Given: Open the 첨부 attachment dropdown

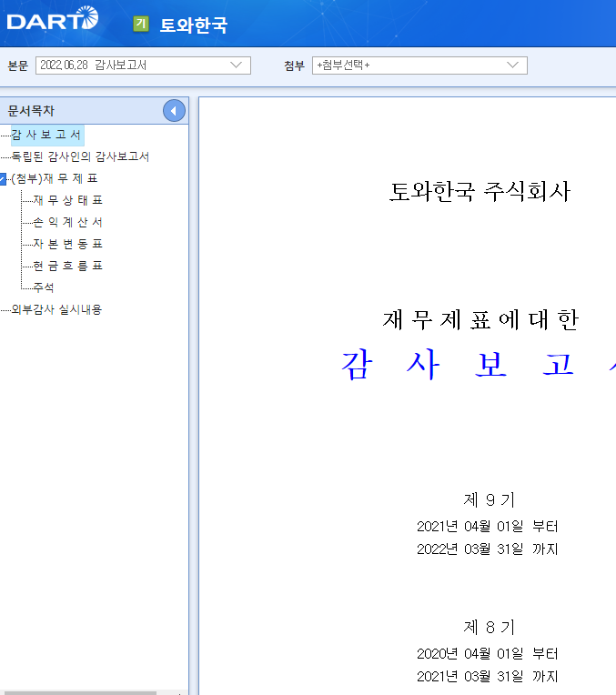Looking at the screenshot, I should pyautogui.click(x=419, y=65).
